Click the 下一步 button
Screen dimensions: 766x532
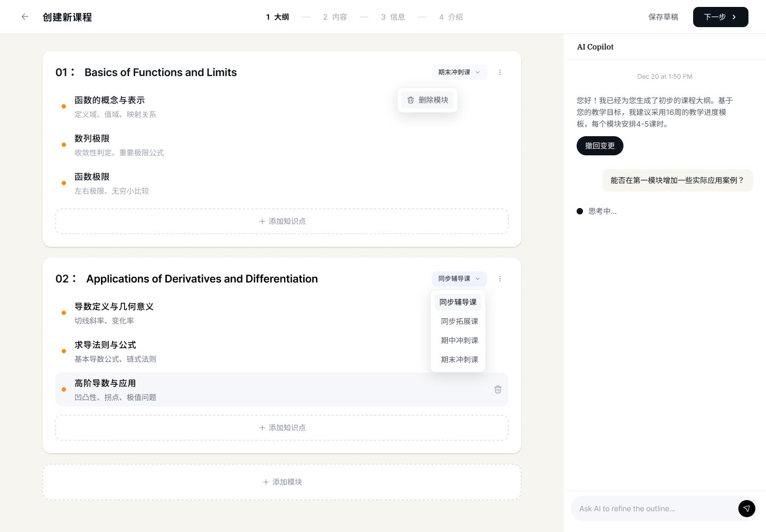click(x=720, y=16)
